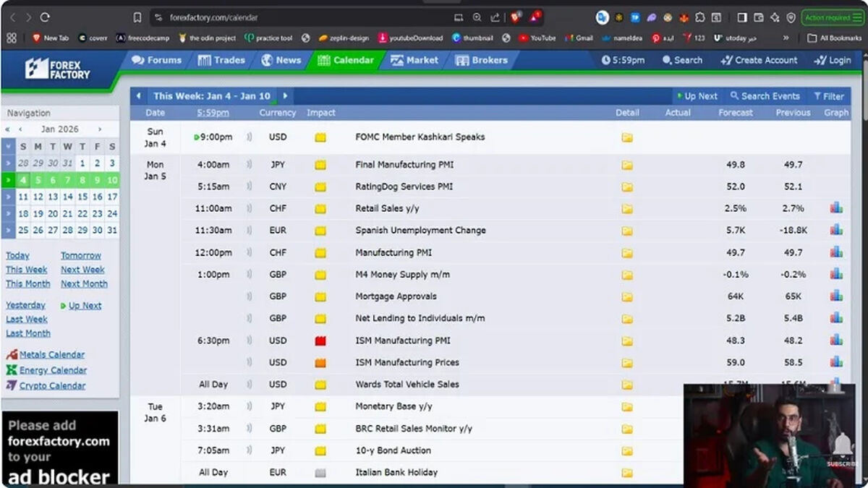
Task: Open the Market tab
Action: point(414,60)
